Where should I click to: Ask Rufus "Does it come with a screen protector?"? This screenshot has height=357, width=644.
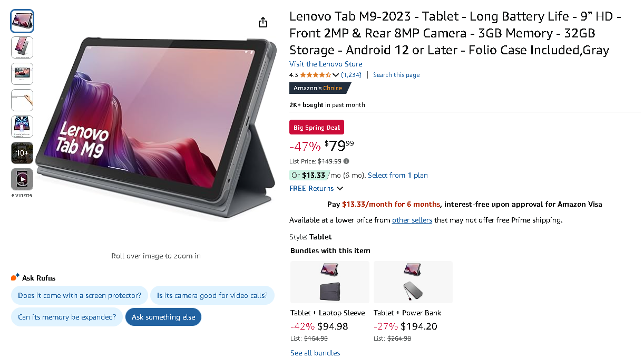pyautogui.click(x=80, y=295)
